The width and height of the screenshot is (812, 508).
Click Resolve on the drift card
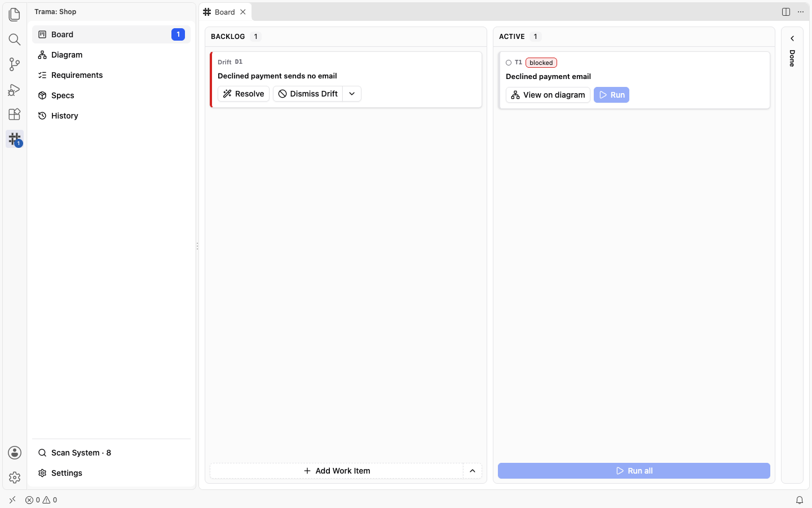click(x=244, y=94)
